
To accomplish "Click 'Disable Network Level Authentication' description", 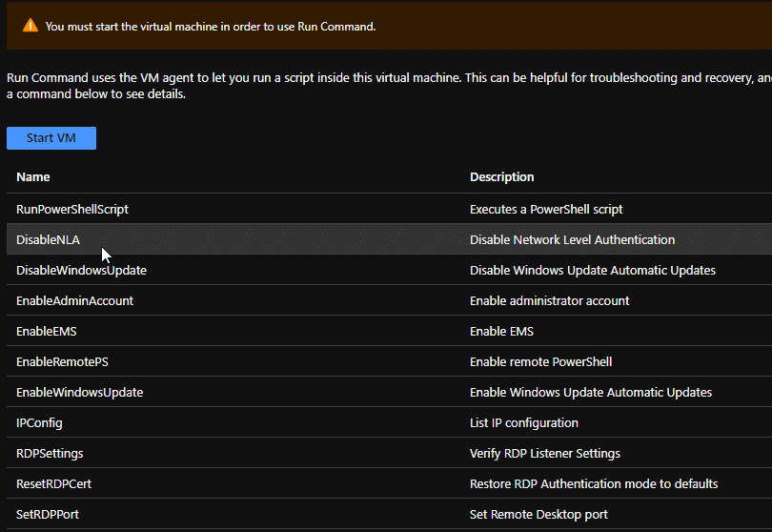I will point(572,240).
